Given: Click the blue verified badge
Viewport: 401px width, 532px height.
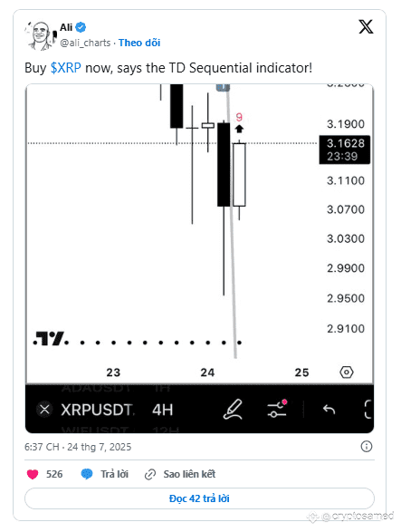Looking at the screenshot, I should pos(81,27).
